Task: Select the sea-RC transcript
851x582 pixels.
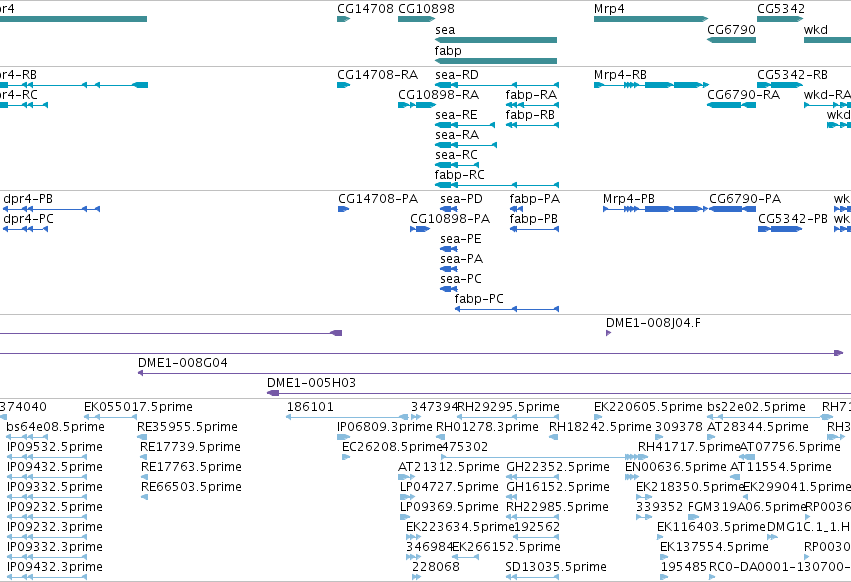Action: click(457, 165)
